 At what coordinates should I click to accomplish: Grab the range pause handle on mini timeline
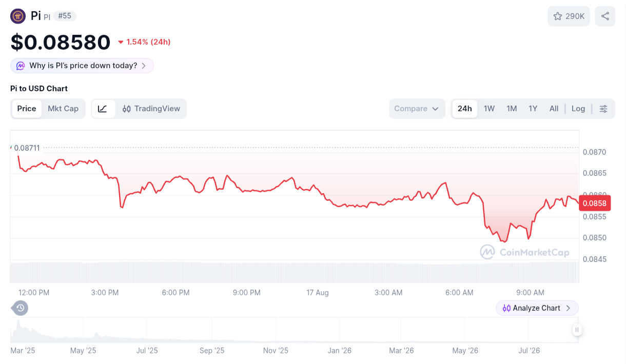tap(577, 330)
